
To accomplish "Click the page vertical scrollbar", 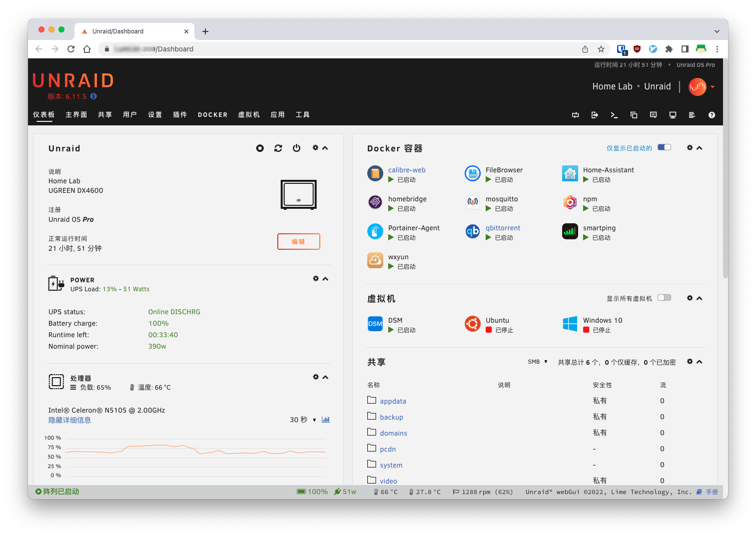I will (x=725, y=200).
